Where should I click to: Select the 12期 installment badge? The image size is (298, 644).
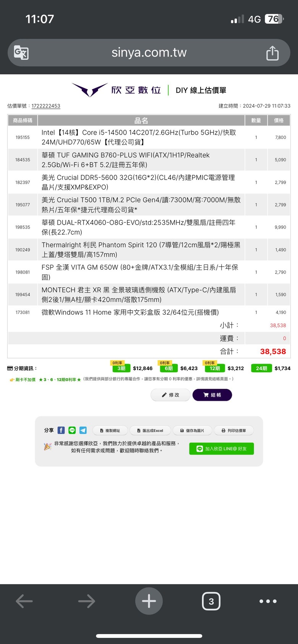pos(215,368)
